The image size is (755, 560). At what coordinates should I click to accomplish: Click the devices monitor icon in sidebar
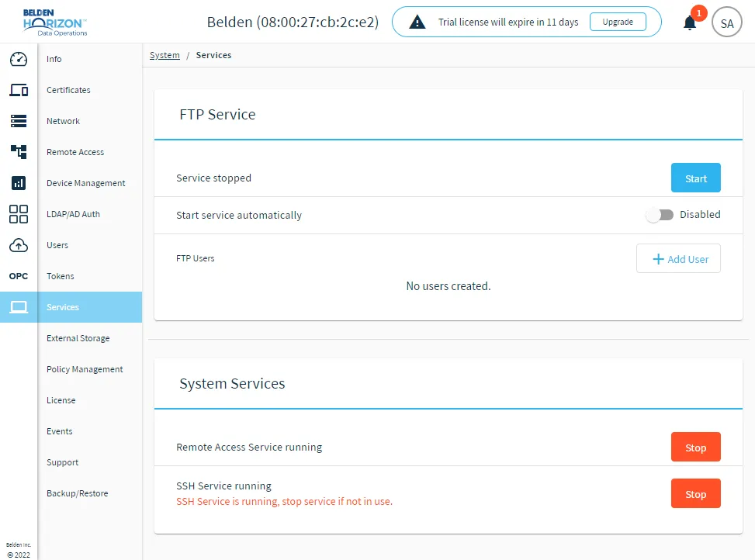pyautogui.click(x=19, y=90)
